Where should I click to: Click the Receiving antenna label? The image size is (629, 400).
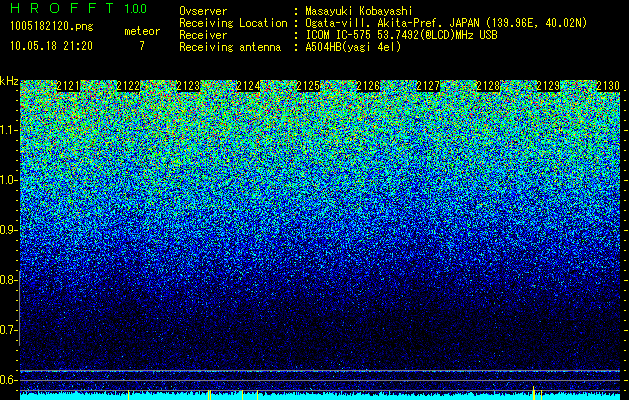(230, 47)
